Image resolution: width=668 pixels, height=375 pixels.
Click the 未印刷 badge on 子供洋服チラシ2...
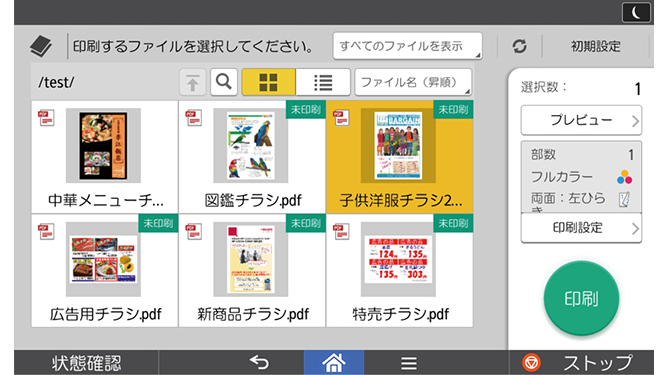[453, 110]
